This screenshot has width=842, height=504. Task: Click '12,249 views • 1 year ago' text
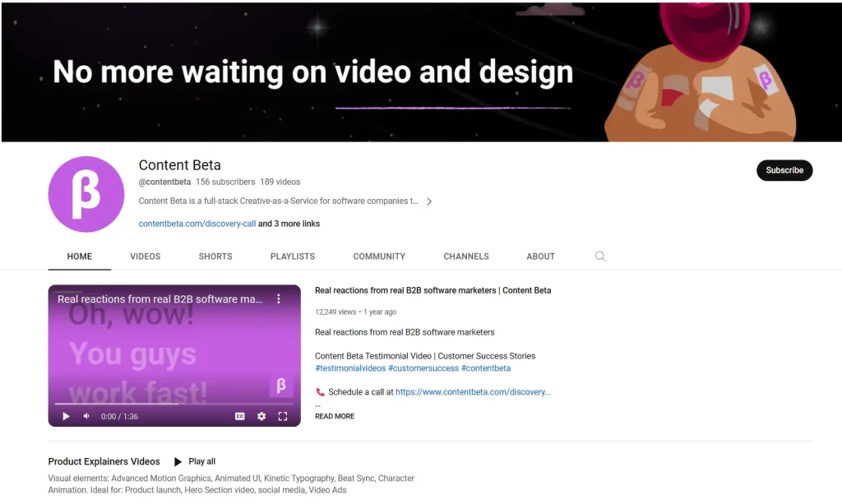click(x=355, y=312)
